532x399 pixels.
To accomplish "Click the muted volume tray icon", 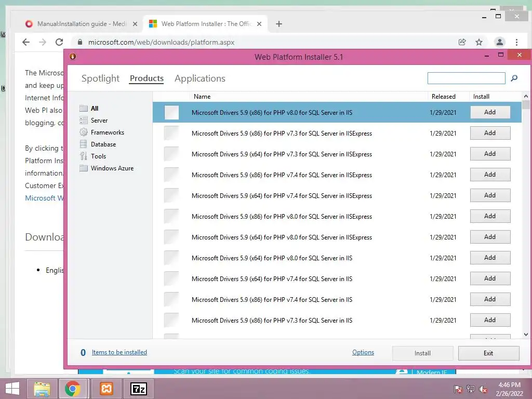I will point(483,389).
